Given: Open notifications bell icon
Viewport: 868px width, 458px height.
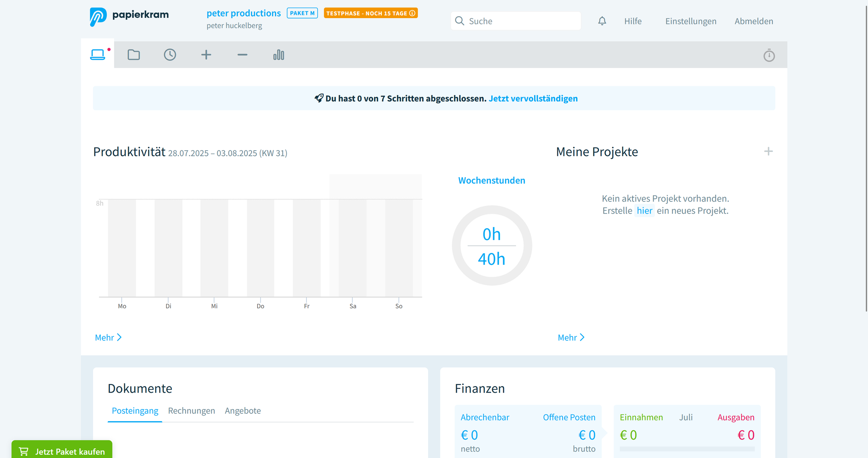Looking at the screenshot, I should point(602,21).
